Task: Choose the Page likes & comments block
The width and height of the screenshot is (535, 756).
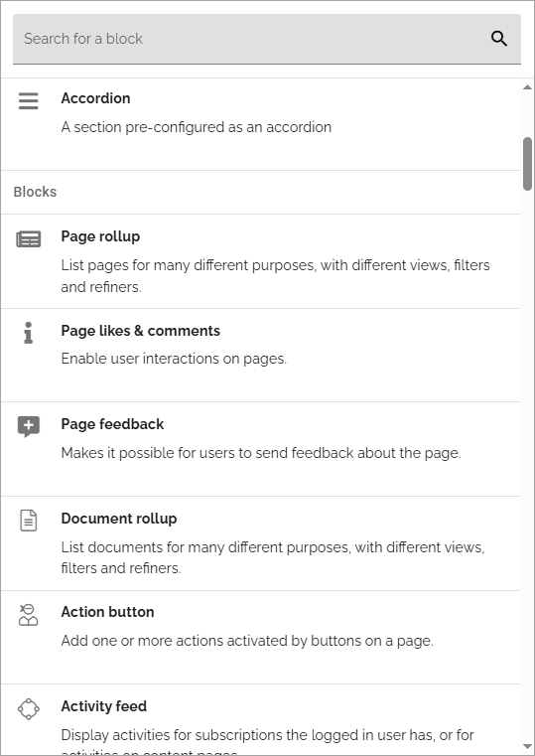Action: [260, 356]
